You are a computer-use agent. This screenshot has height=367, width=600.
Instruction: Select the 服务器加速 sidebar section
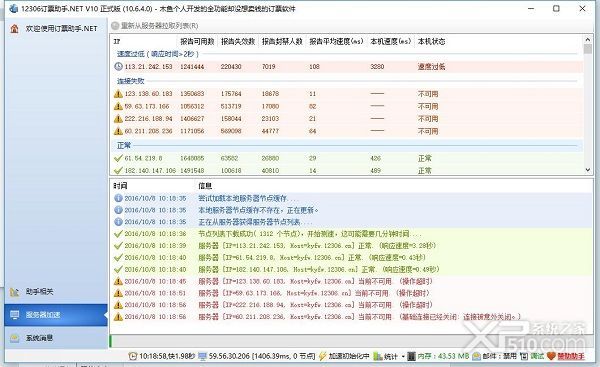click(x=56, y=315)
